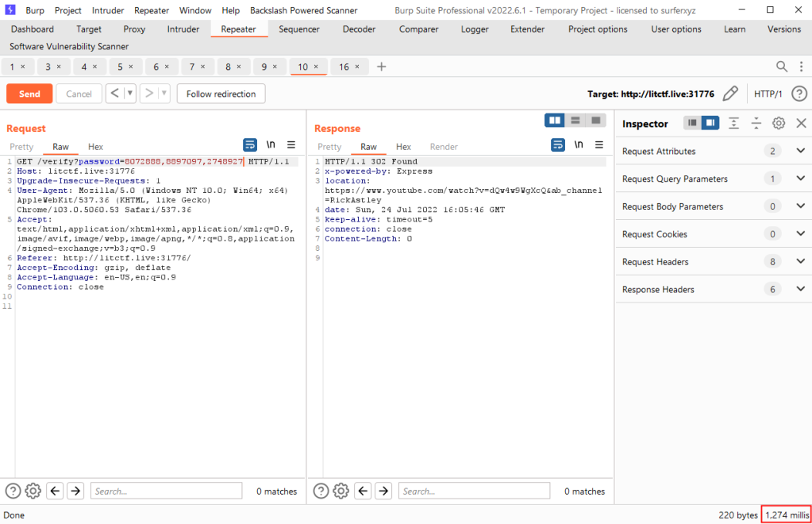The height and width of the screenshot is (524, 812).
Task: Open Repeater help question mark icon
Action: point(799,94)
